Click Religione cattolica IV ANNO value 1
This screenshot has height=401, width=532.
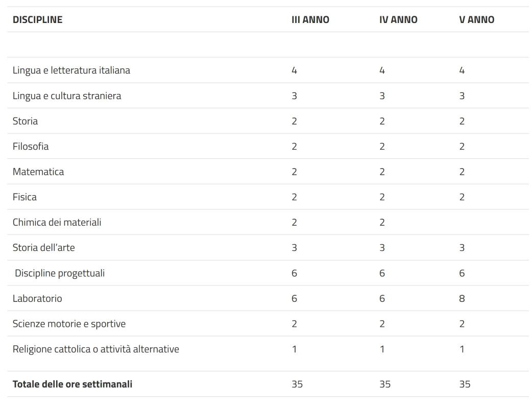382,349
